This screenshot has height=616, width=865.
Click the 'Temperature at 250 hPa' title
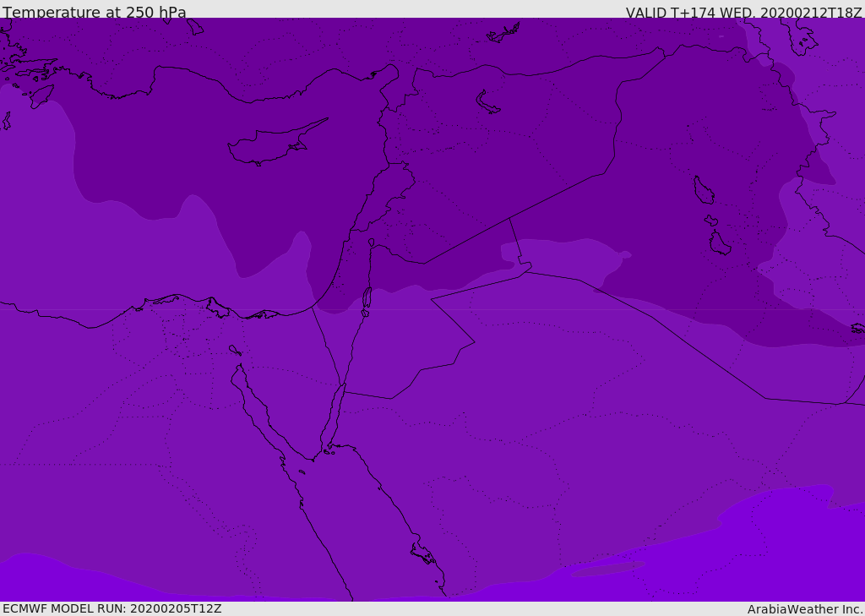coord(95,12)
